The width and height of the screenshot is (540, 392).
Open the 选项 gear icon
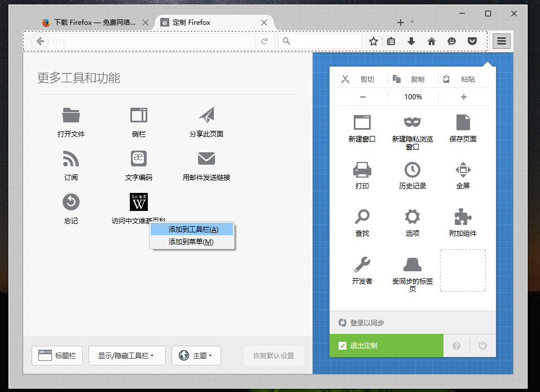(412, 217)
